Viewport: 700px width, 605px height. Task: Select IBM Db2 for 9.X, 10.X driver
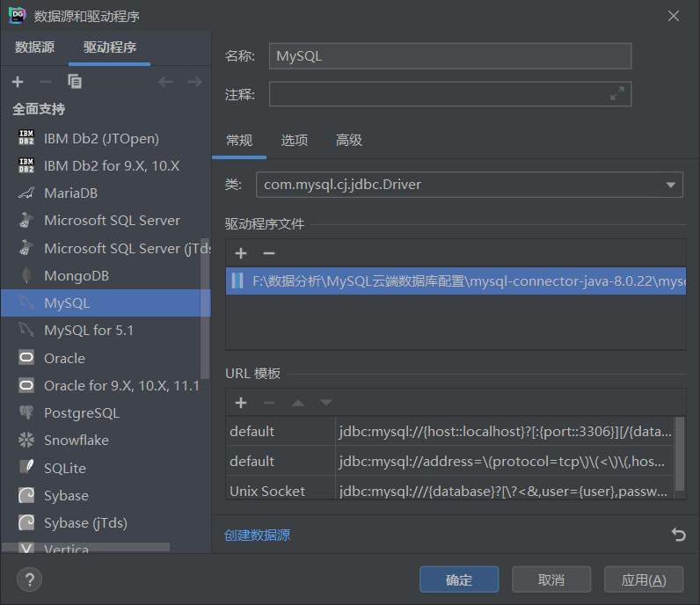tap(106, 165)
